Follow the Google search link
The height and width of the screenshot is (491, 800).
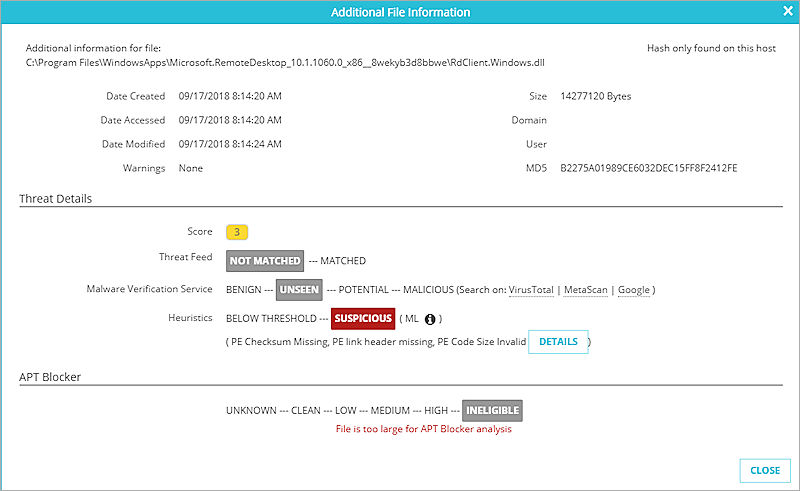click(633, 289)
